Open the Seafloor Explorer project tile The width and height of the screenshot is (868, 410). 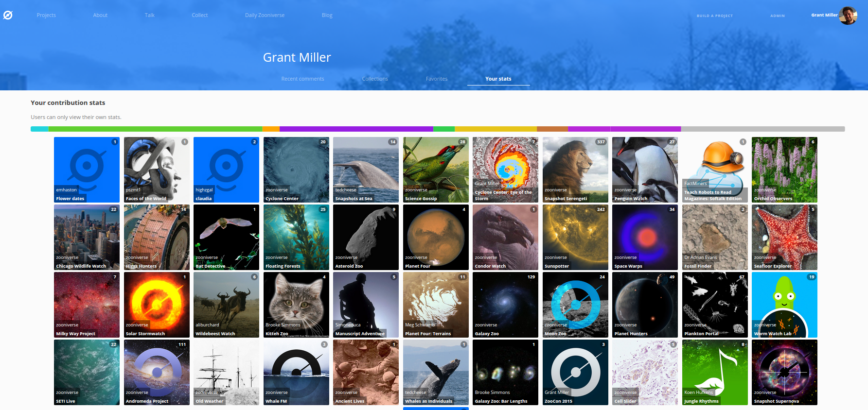point(784,237)
